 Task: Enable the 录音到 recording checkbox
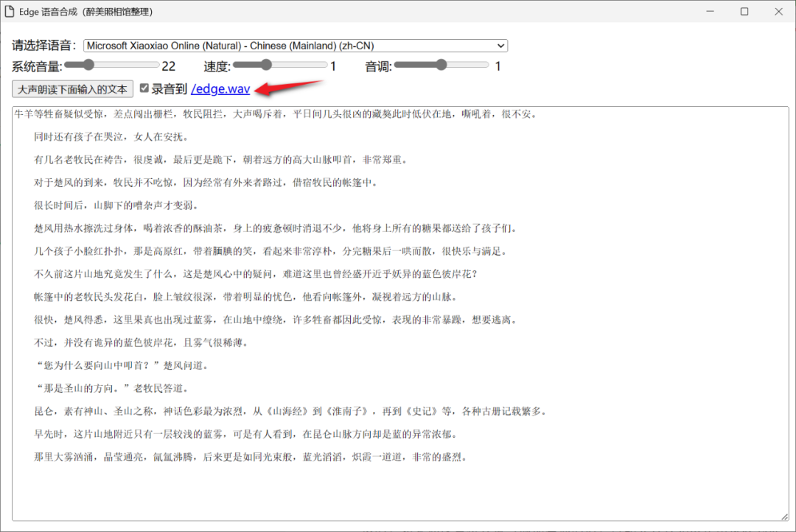click(x=143, y=88)
